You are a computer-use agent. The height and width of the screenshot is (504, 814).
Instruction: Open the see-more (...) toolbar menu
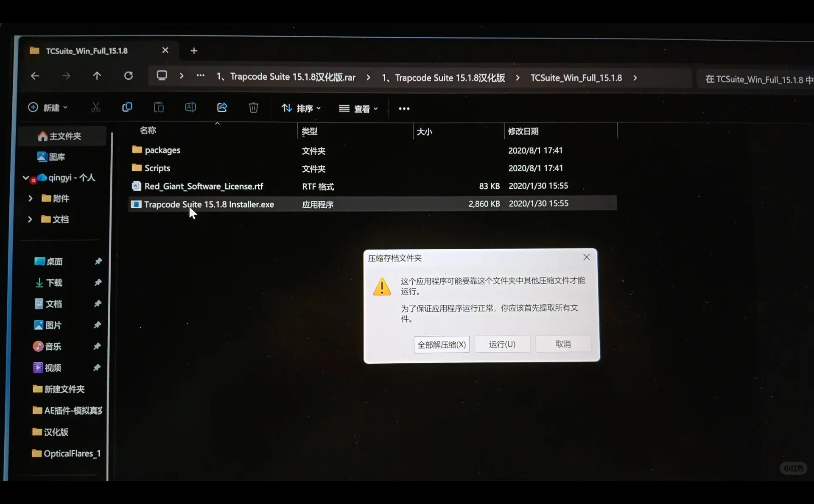[403, 109]
